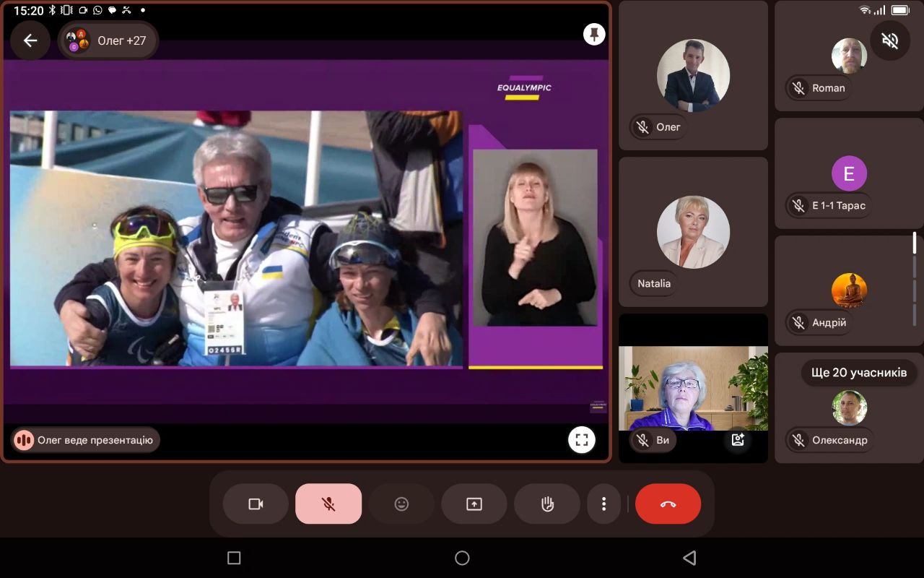The width and height of the screenshot is (924, 578).
Task: Share your screen
Action: click(x=474, y=504)
